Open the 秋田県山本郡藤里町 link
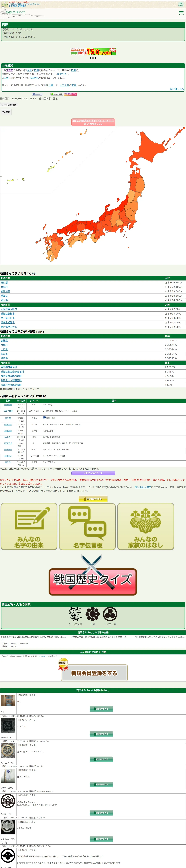This screenshot has height=868, width=186. pyautogui.click(x=11, y=380)
